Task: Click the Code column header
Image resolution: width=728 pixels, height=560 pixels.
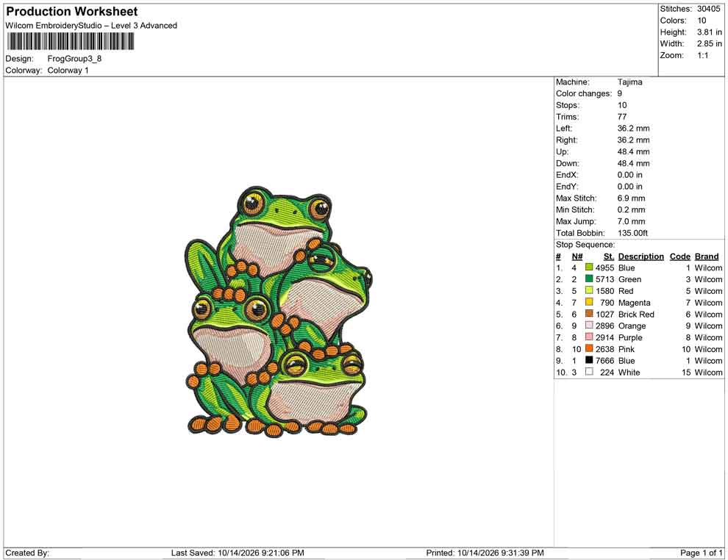Action: (x=679, y=256)
